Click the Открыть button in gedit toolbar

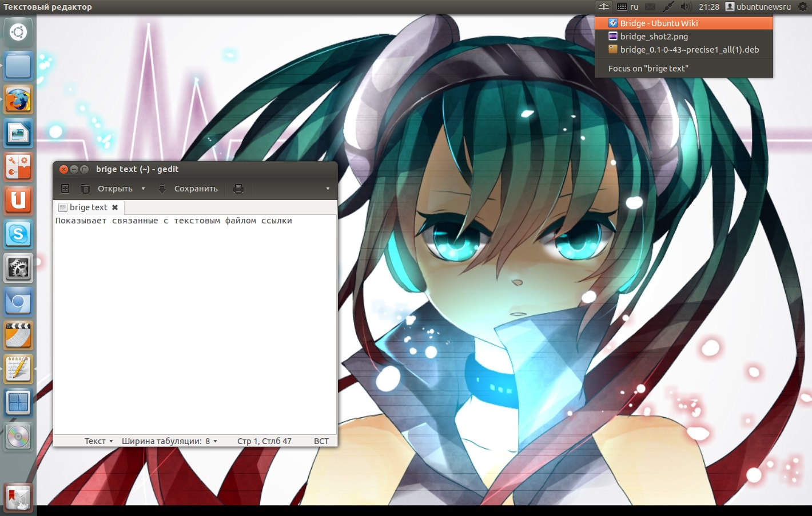[115, 189]
